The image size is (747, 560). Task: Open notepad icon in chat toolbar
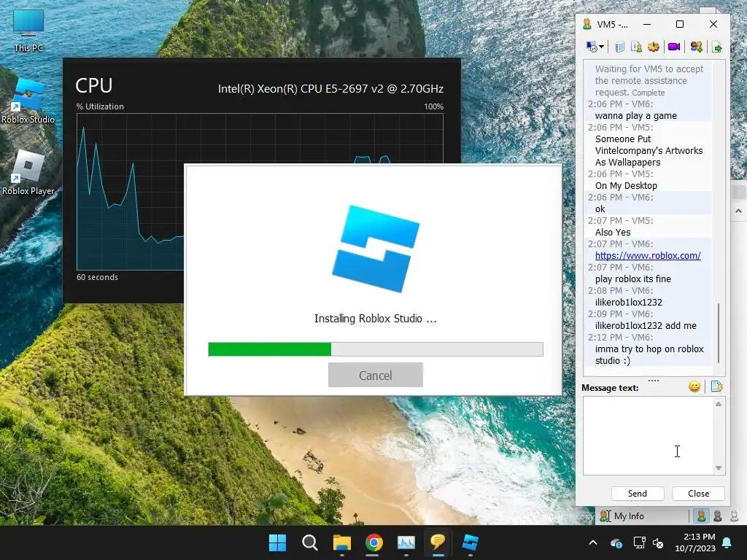tap(619, 47)
